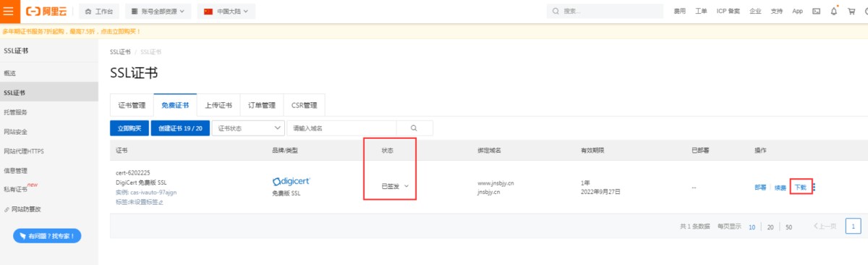Switch to the CSR管理 tab
The image size is (868, 265).
[305, 105]
